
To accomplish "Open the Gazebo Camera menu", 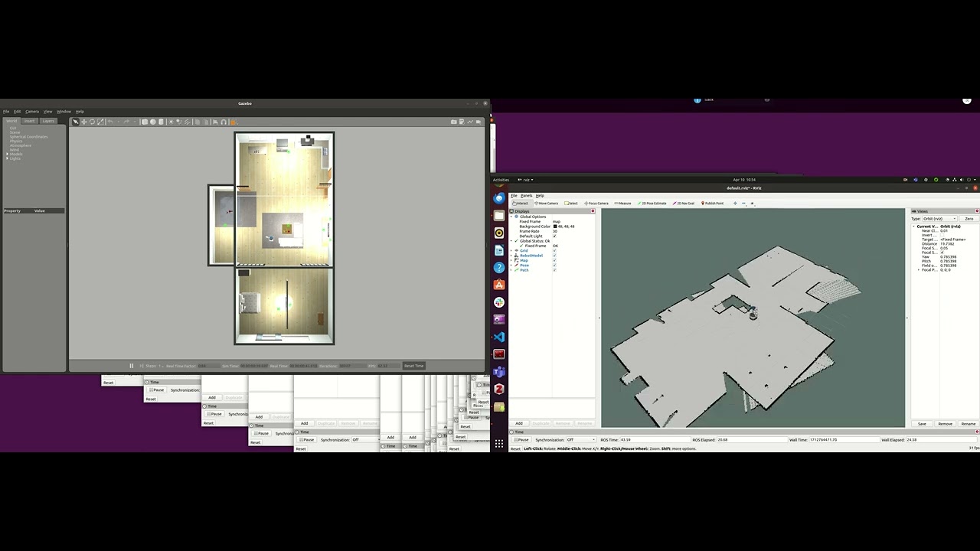I will click(x=32, y=112).
